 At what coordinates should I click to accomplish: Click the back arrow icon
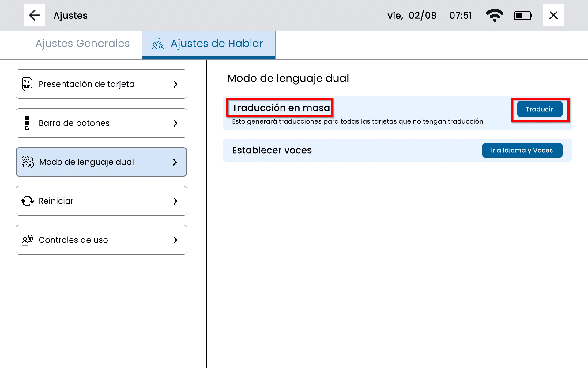(x=34, y=15)
